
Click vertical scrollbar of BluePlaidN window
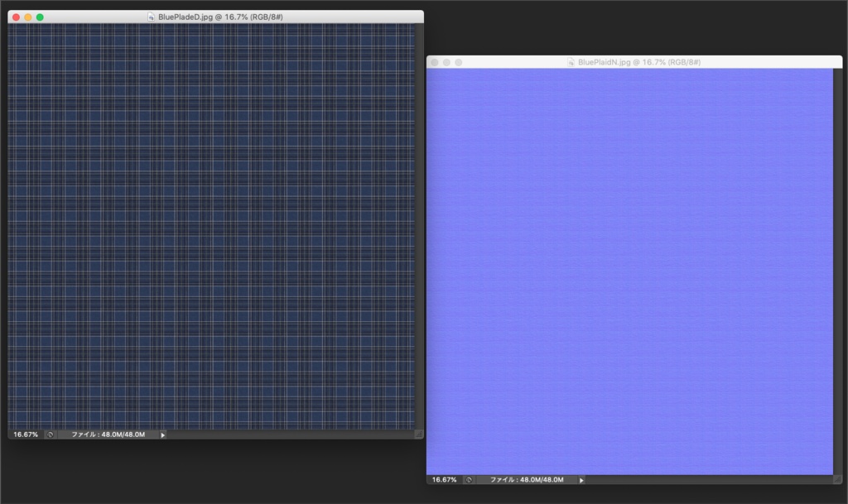(x=838, y=271)
